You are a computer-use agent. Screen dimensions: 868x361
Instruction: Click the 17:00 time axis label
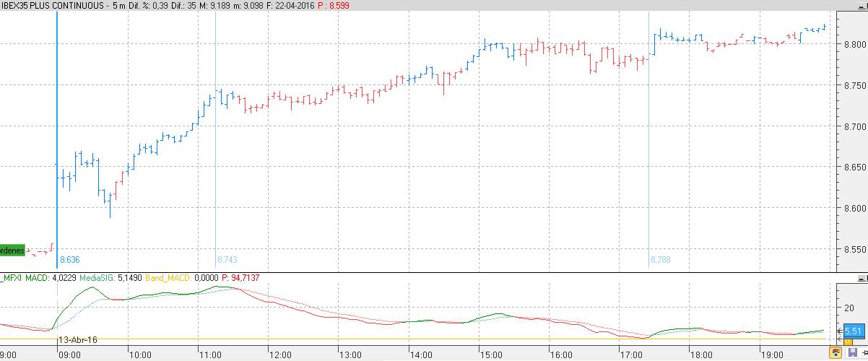pos(630,355)
